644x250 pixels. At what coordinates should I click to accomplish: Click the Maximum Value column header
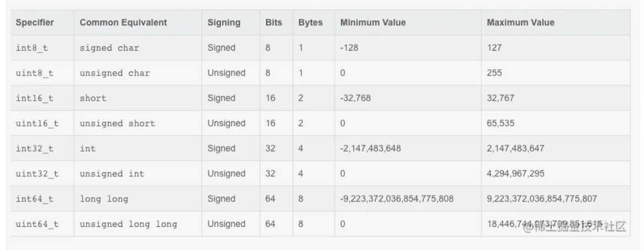521,23
